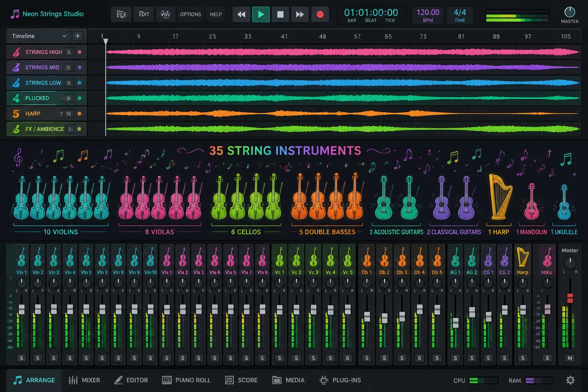Image resolution: width=588 pixels, height=392 pixels.
Task: Select the Vla 8 viola channel icon
Action: [x=262, y=257]
